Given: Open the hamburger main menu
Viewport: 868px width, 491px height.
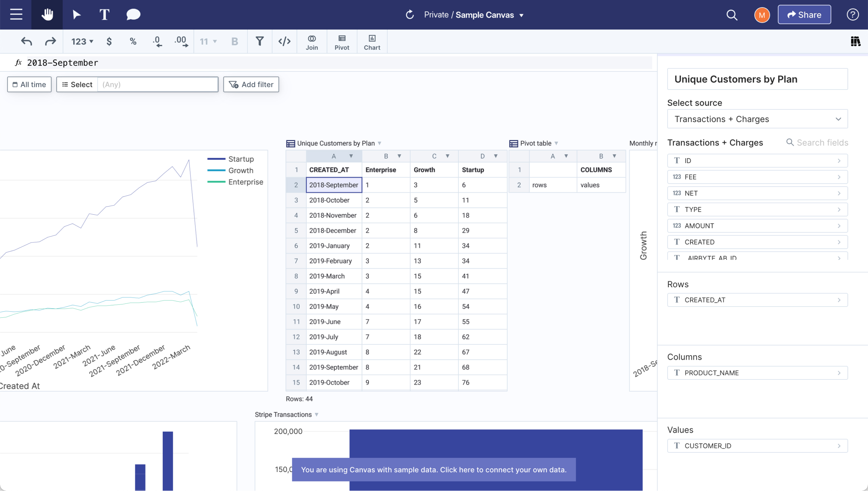Looking at the screenshot, I should point(16,15).
